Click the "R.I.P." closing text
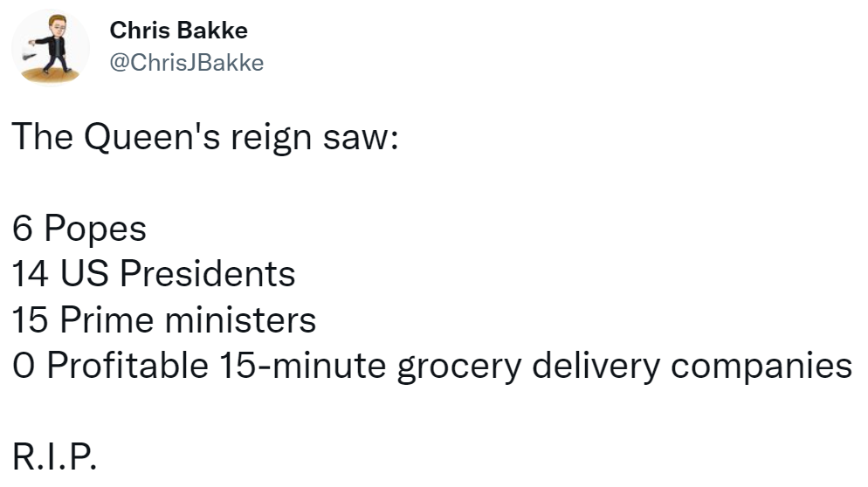The height and width of the screenshot is (487, 868). [x=54, y=457]
